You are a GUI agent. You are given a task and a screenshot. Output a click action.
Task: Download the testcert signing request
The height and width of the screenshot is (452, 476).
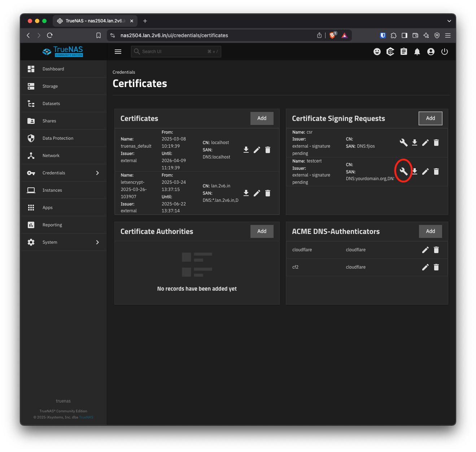pyautogui.click(x=415, y=171)
